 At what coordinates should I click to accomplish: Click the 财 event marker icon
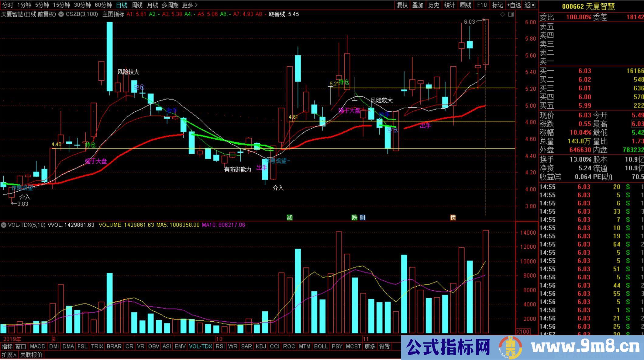tap(362, 217)
